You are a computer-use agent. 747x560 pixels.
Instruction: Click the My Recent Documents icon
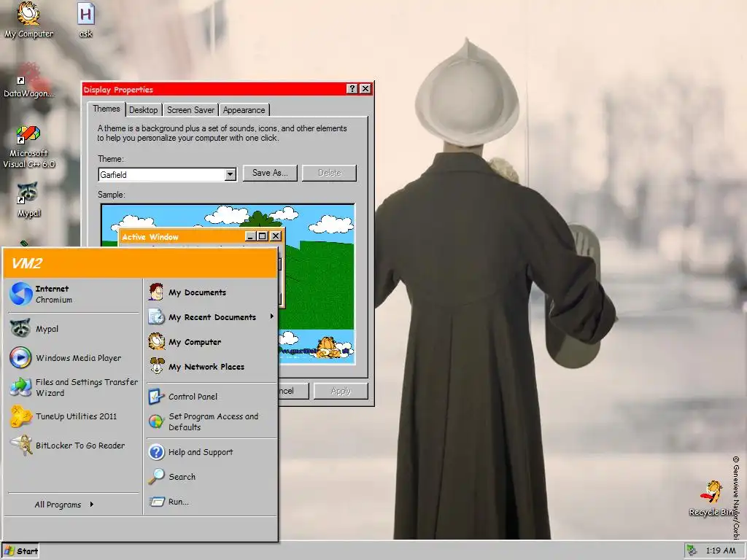click(x=156, y=316)
